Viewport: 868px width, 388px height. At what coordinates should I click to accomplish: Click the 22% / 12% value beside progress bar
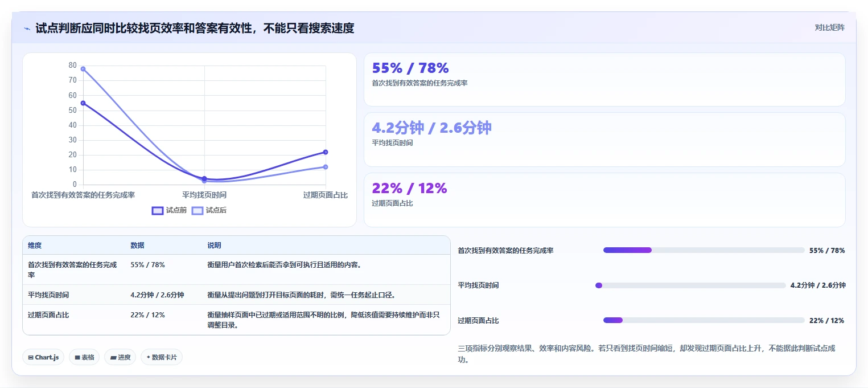pos(826,320)
